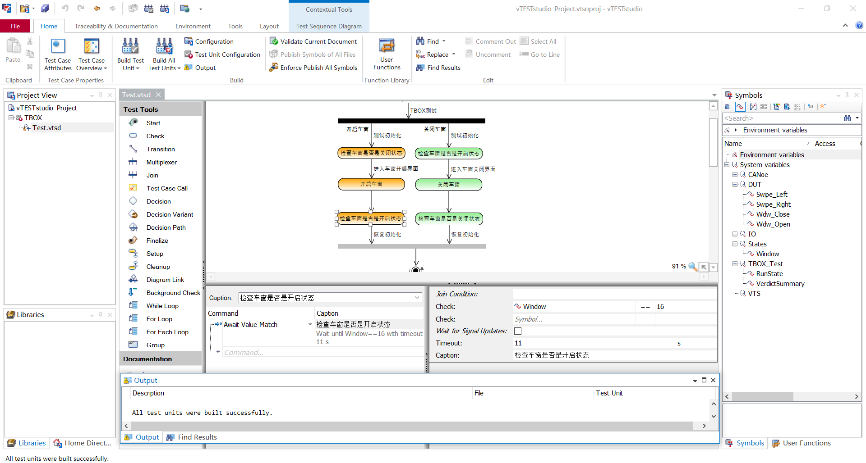The height and width of the screenshot is (463, 866).
Task: Enforce Publish All Symbols
Action: coord(313,67)
